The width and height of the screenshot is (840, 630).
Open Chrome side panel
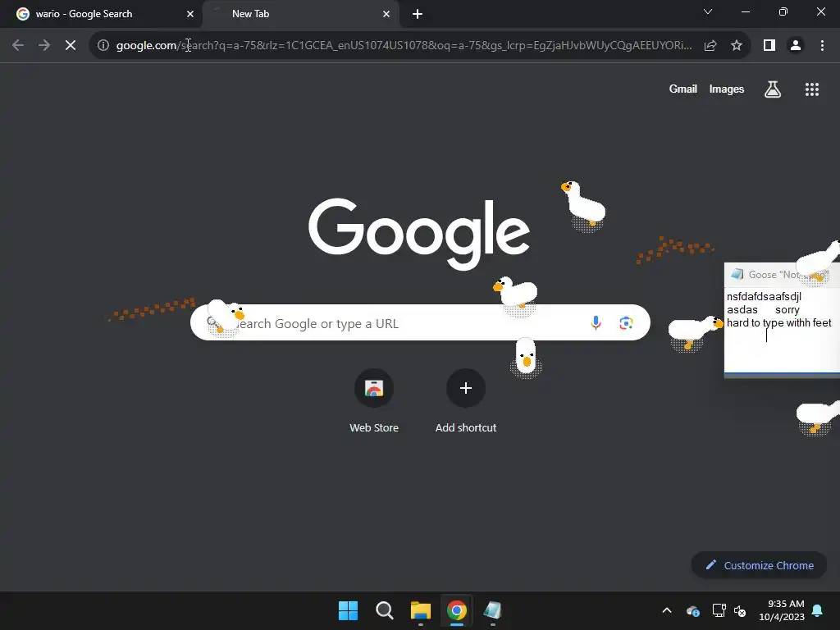coord(769,45)
